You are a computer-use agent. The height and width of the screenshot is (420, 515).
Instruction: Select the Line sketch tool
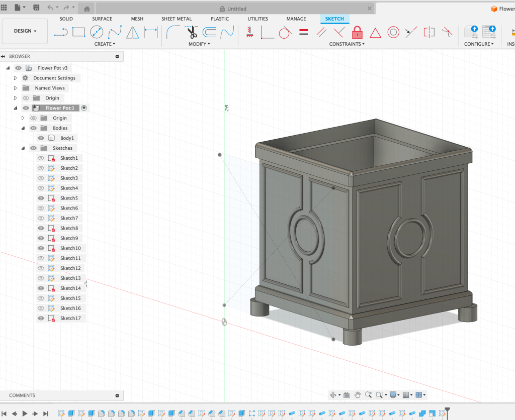[60, 32]
